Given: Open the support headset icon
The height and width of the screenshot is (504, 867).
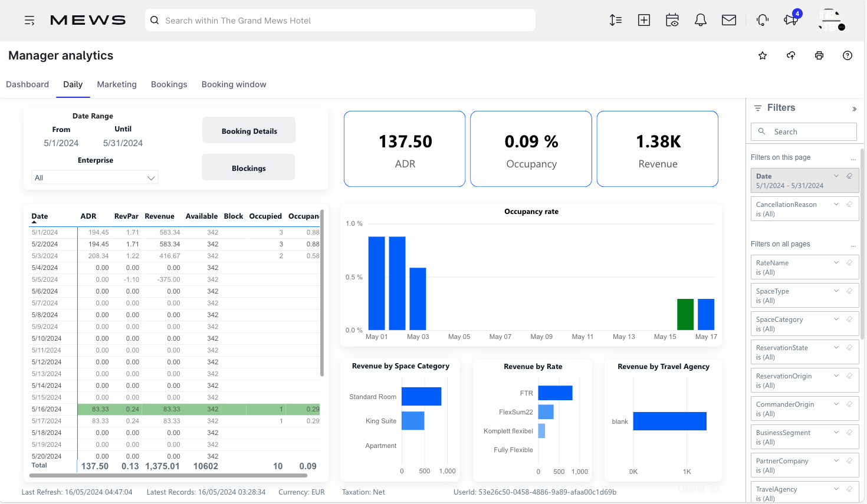Looking at the screenshot, I should point(762,19).
